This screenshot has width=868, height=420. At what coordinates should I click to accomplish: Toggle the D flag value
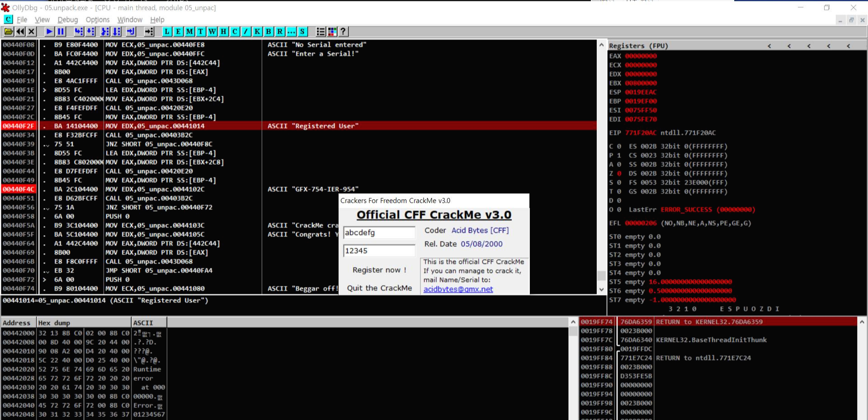click(619, 201)
